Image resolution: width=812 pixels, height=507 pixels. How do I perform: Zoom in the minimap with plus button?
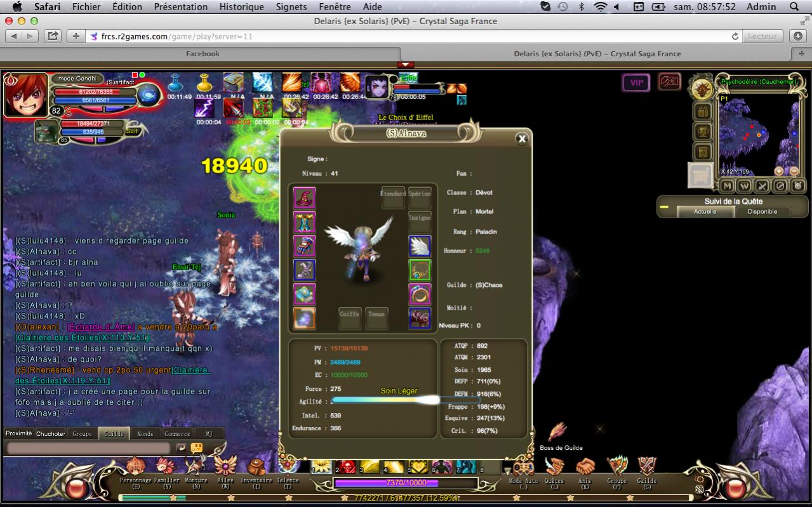[x=779, y=171]
